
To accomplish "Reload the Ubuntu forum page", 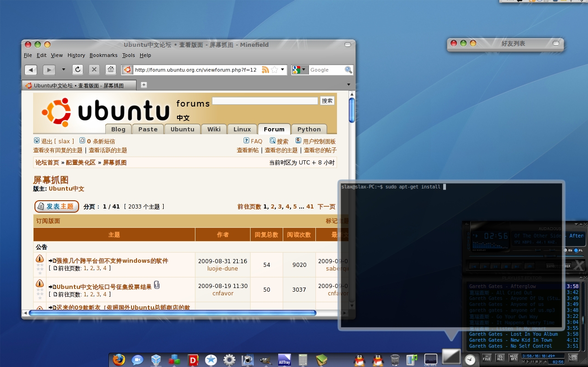I will (x=78, y=70).
